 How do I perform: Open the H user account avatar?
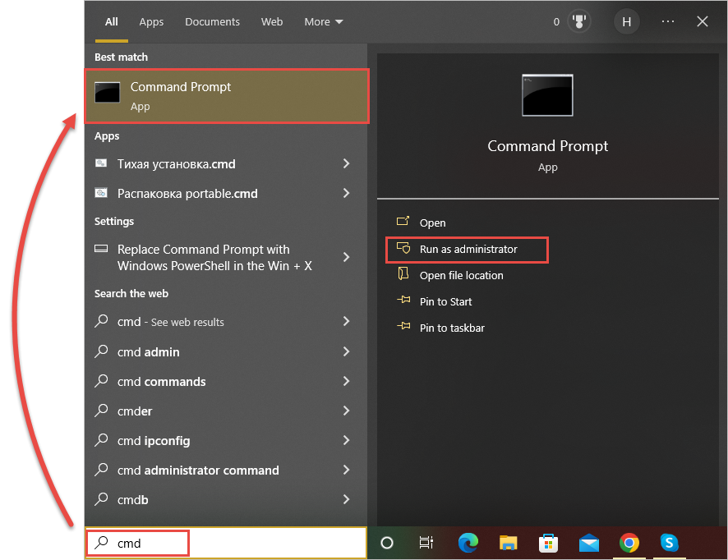click(627, 22)
